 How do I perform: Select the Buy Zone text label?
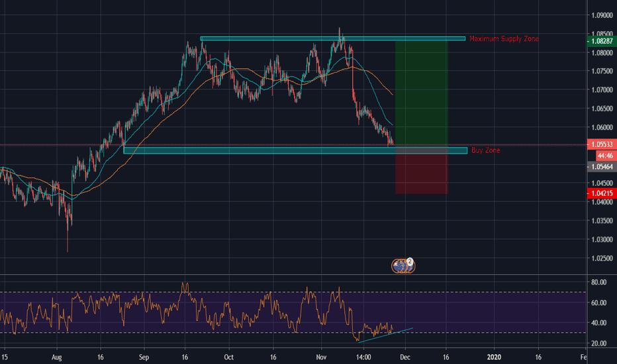click(x=485, y=151)
